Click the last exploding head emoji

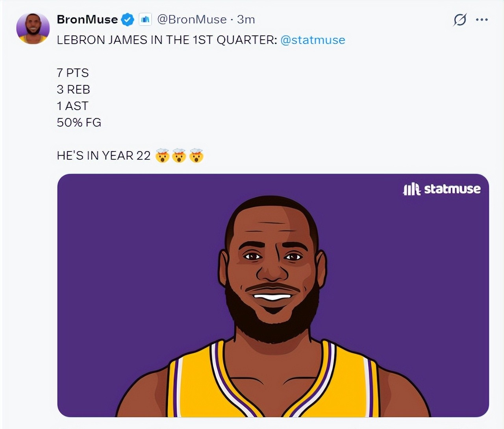point(196,156)
